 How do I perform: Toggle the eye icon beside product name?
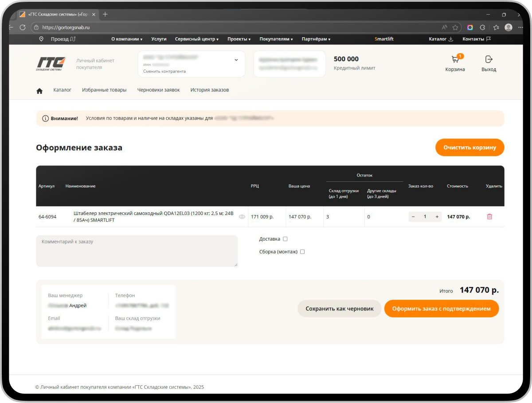(x=242, y=217)
